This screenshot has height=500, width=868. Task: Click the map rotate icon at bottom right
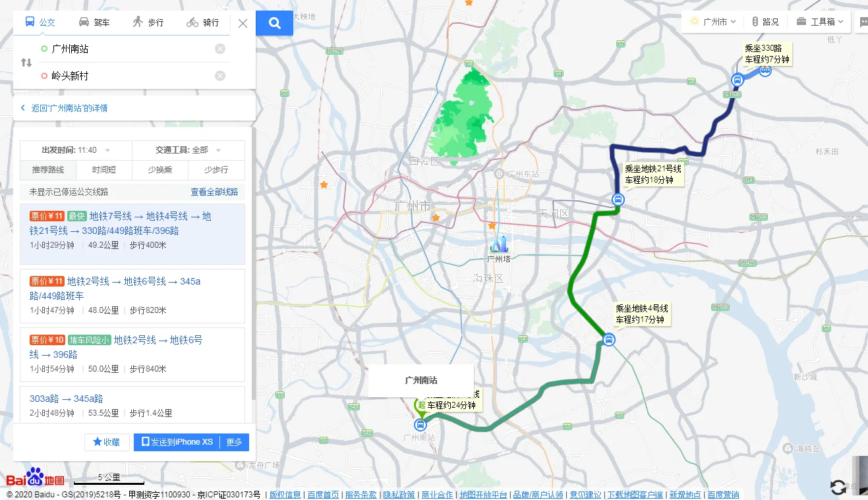point(838,486)
